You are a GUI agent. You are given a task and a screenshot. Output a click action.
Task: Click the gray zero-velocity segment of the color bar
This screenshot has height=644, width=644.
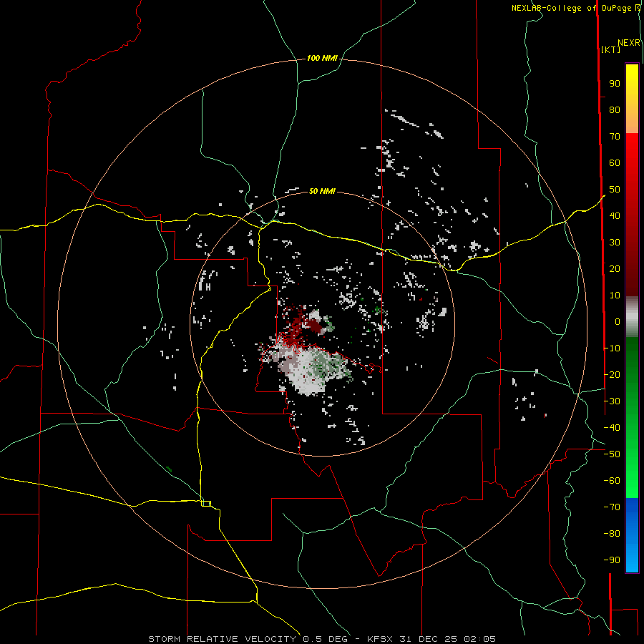(x=632, y=317)
